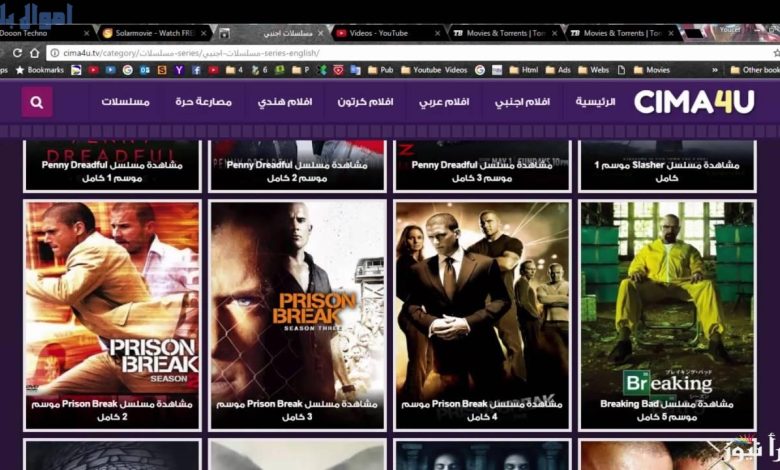
Task: Close the Videos - YouTube tab
Action: [x=437, y=33]
